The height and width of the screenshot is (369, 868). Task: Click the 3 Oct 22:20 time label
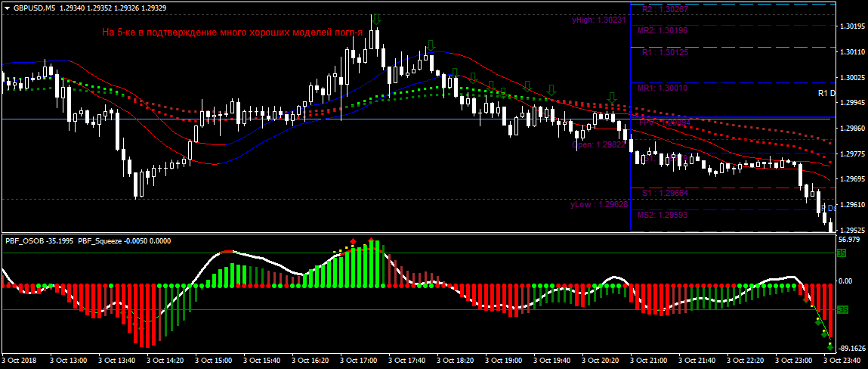pyautogui.click(x=747, y=360)
